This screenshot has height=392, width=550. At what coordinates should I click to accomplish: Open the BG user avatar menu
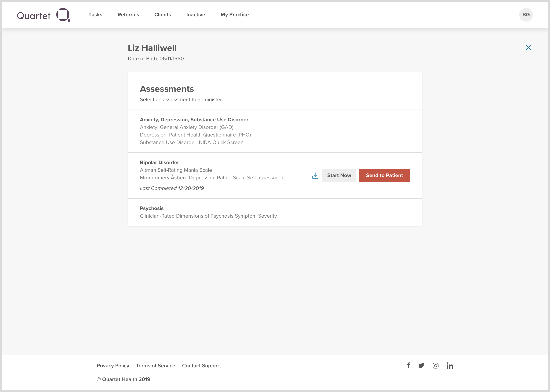point(526,15)
